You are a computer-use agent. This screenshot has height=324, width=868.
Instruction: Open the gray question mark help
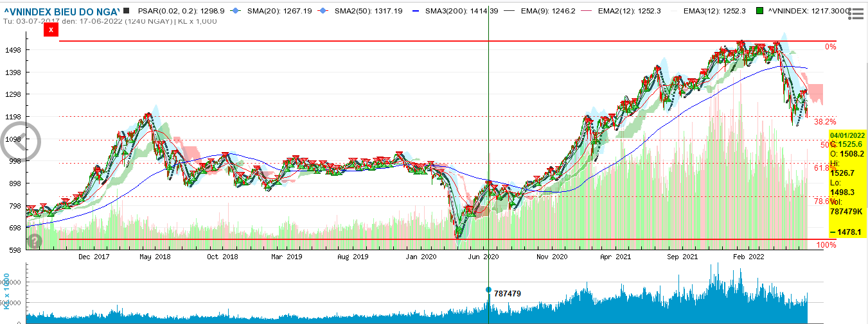point(35,241)
